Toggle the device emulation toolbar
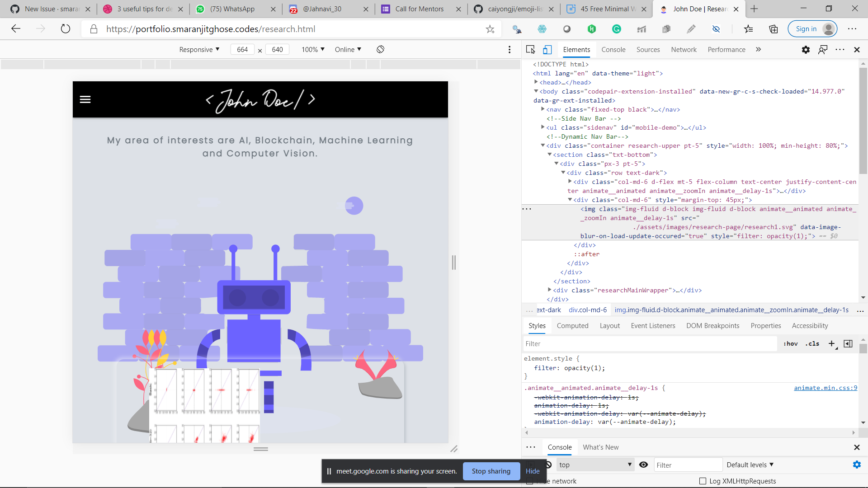This screenshot has width=868, height=488. coord(547,50)
